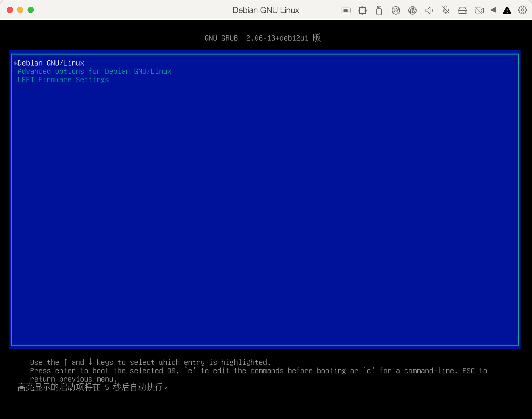The width and height of the screenshot is (532, 419).
Task: Toggle the disabled camera icon
Action: [x=479, y=10]
